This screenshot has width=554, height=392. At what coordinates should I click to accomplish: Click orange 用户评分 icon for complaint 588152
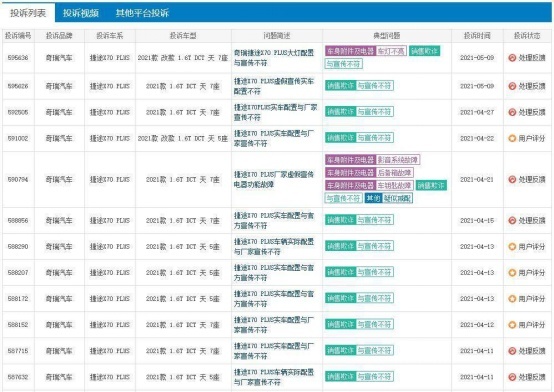512,324
